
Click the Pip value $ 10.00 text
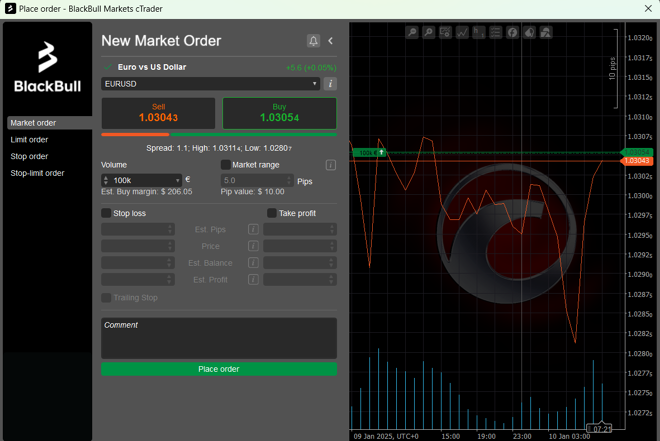tap(253, 192)
